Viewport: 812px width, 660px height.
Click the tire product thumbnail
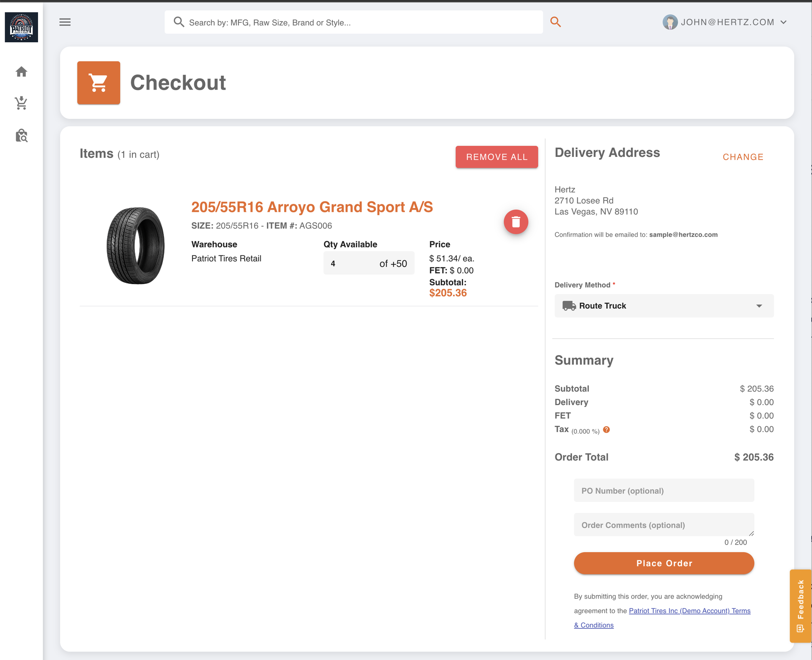[135, 246]
